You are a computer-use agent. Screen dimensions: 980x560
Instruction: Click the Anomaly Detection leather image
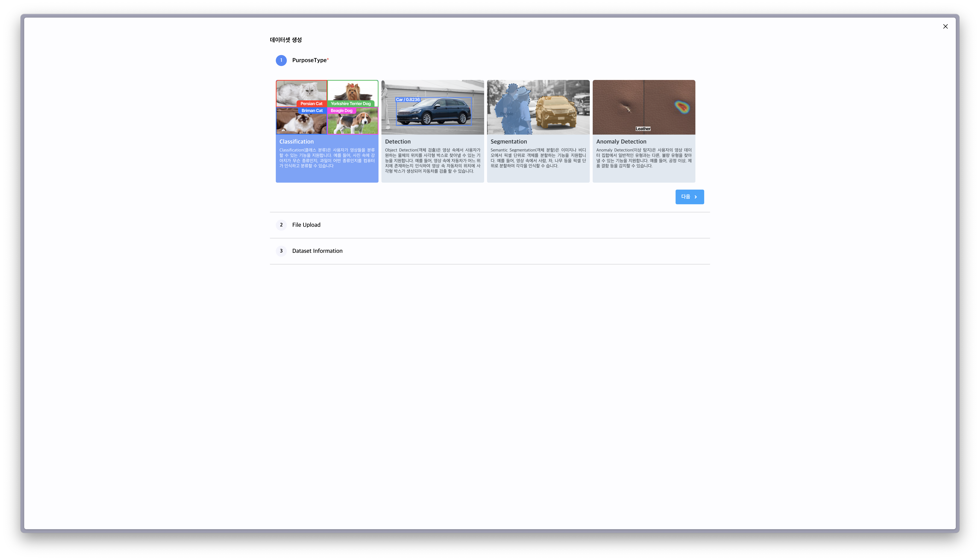click(644, 107)
